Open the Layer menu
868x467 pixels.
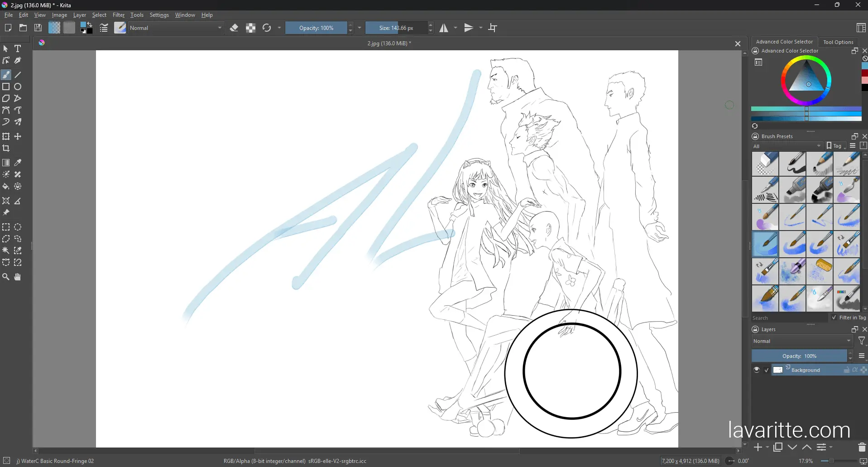[80, 15]
